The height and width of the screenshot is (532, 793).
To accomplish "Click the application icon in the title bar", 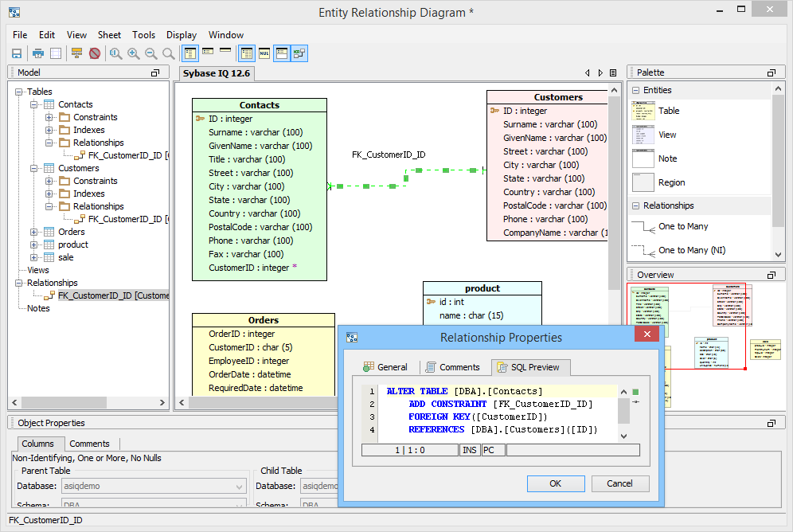I will pyautogui.click(x=14, y=12).
